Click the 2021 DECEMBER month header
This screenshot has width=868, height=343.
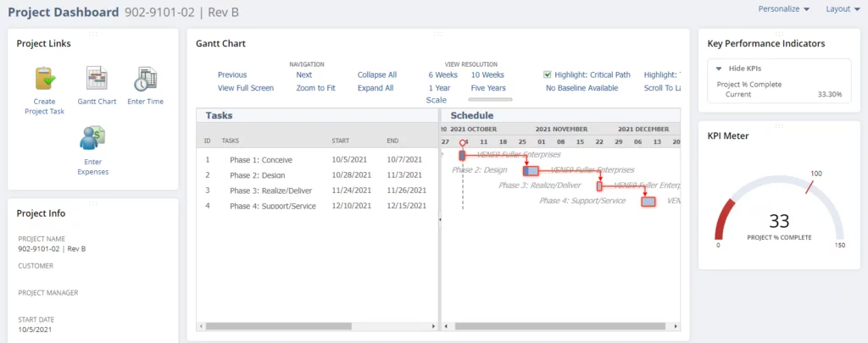(x=644, y=129)
